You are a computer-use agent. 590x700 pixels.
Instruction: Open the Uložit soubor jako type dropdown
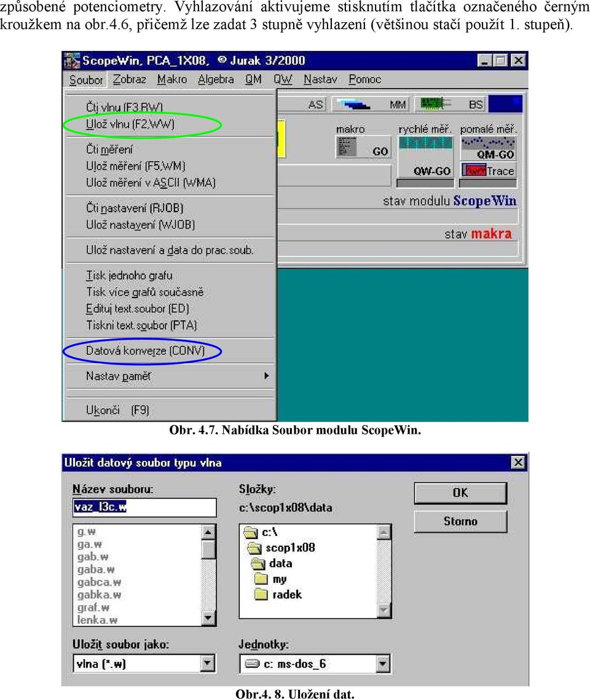pyautogui.click(x=207, y=663)
